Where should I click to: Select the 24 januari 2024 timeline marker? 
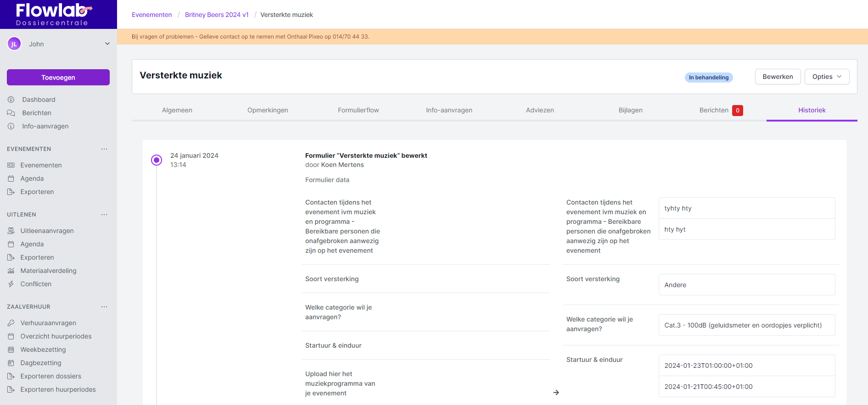pyautogui.click(x=157, y=160)
